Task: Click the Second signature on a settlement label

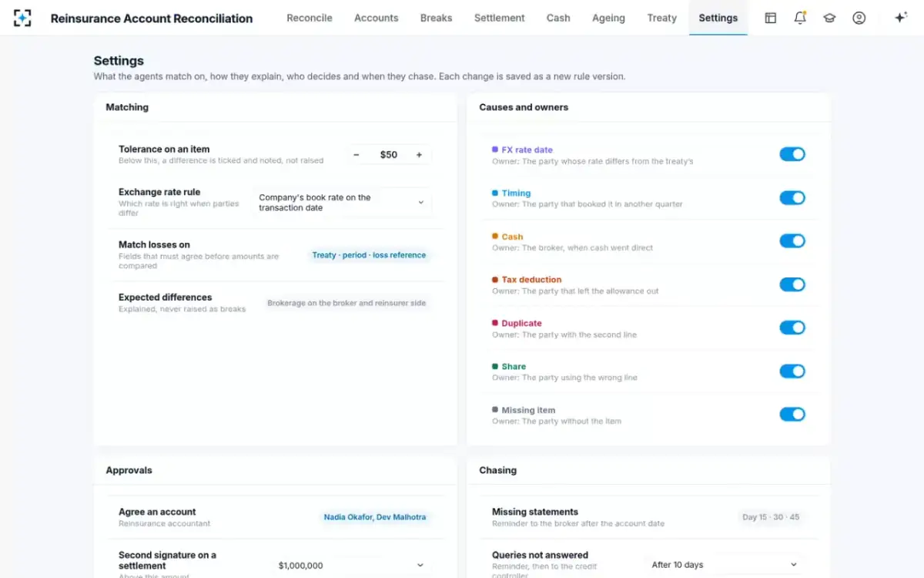Action: tap(167, 560)
